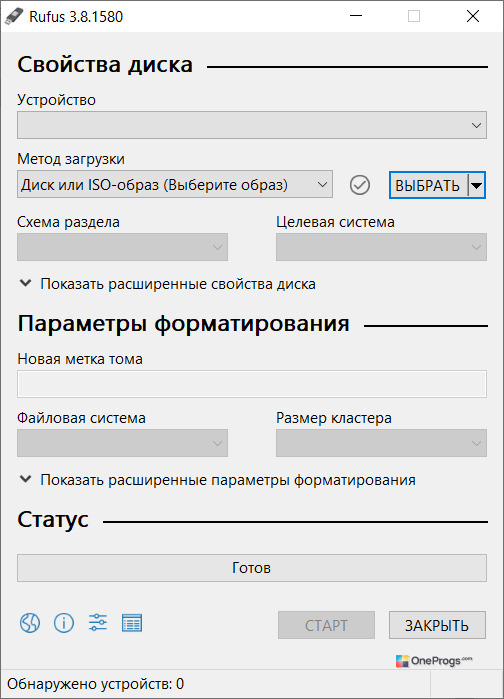Click the ЗАКРЫТЬ button
This screenshot has width=504, height=699.
(x=437, y=625)
